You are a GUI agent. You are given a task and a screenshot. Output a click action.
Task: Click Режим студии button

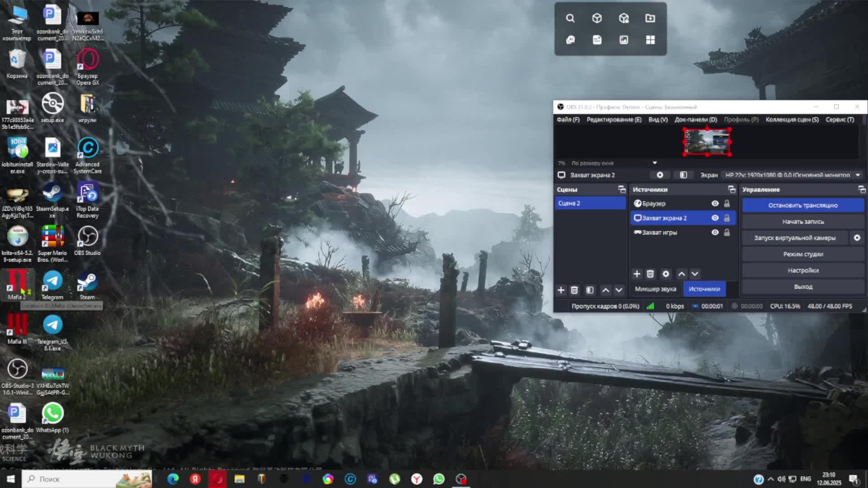[803, 254]
